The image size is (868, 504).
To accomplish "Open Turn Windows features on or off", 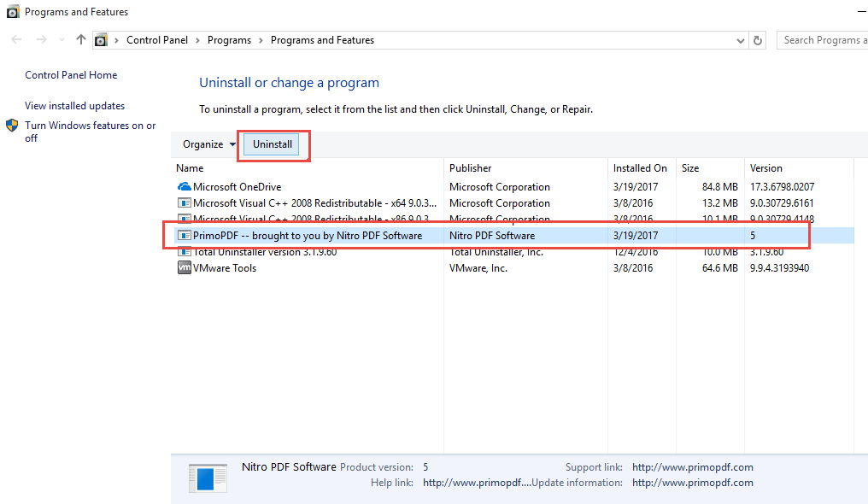I will (91, 132).
